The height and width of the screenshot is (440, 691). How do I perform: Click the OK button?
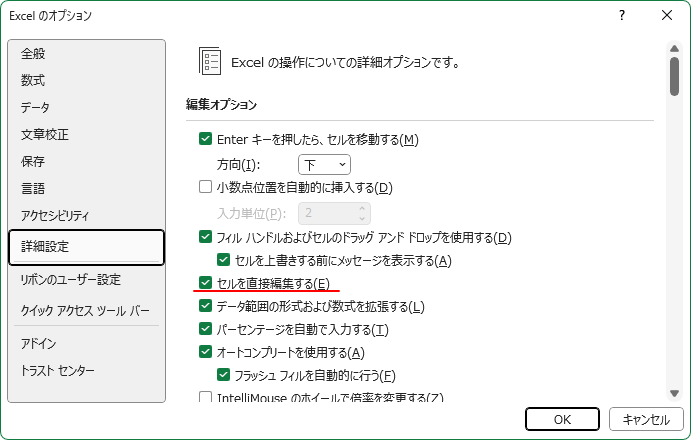[562, 419]
